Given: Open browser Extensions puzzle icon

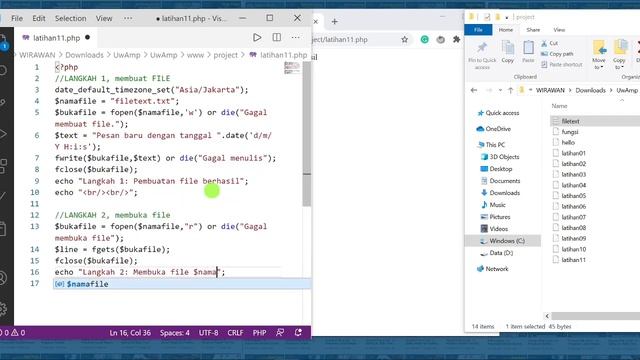Looking at the screenshot, I should click(456, 40).
